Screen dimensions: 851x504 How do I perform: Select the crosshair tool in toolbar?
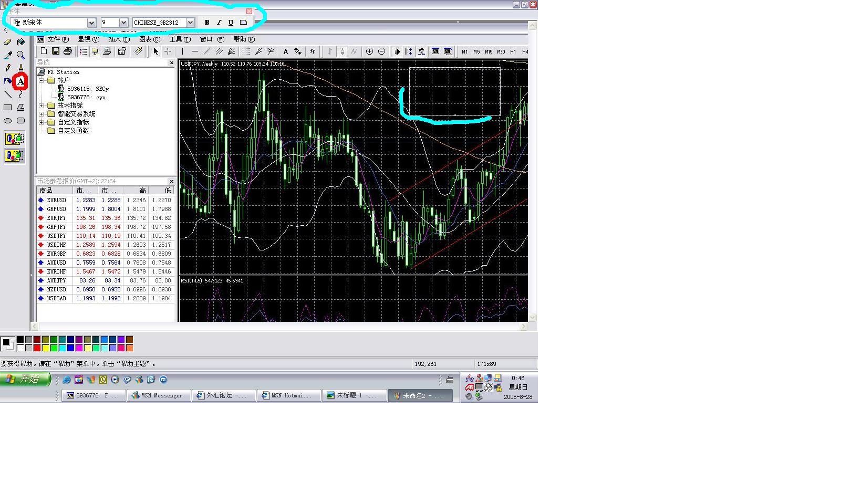tap(168, 51)
